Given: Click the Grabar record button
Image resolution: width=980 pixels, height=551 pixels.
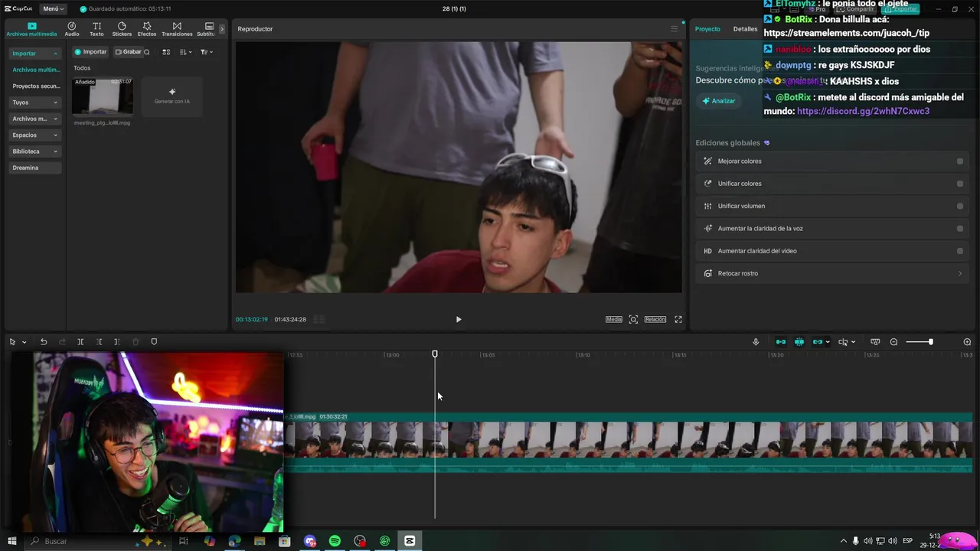Looking at the screenshot, I should tap(128, 52).
